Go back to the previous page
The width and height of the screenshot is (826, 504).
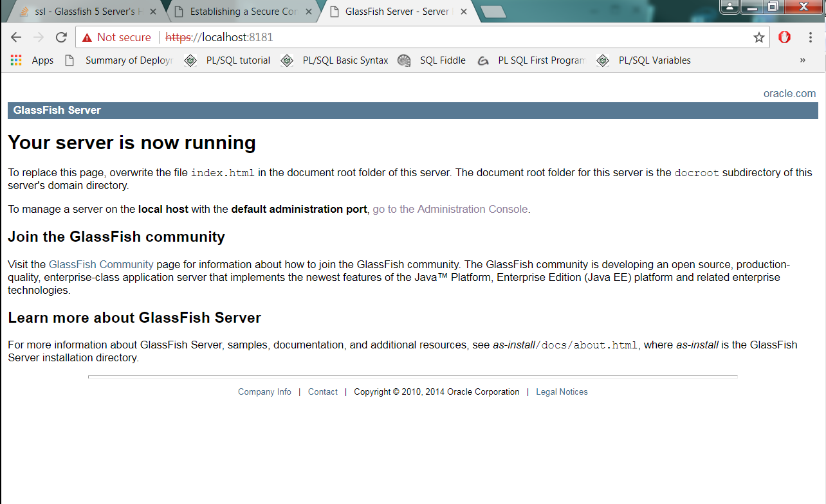16,37
